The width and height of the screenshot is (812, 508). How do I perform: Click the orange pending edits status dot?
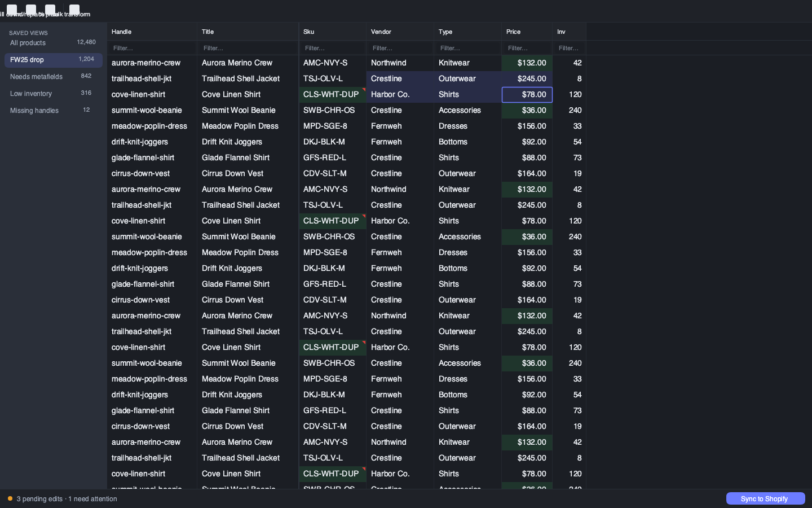(10, 498)
